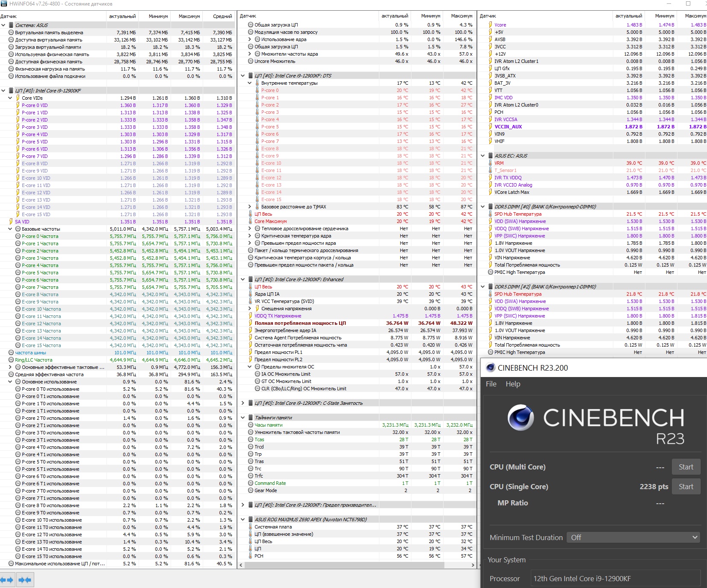The width and height of the screenshot is (707, 588).
Task: Collapse the Тайминги памяти group
Action: pyautogui.click(x=243, y=418)
